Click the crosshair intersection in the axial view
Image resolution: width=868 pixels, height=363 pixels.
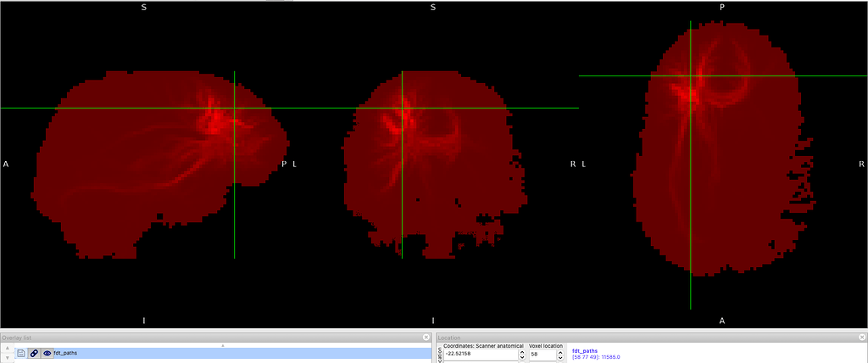pos(691,76)
